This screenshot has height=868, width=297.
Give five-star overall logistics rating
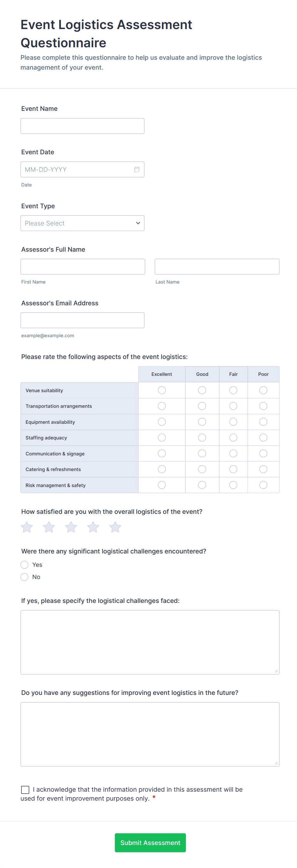tap(115, 527)
